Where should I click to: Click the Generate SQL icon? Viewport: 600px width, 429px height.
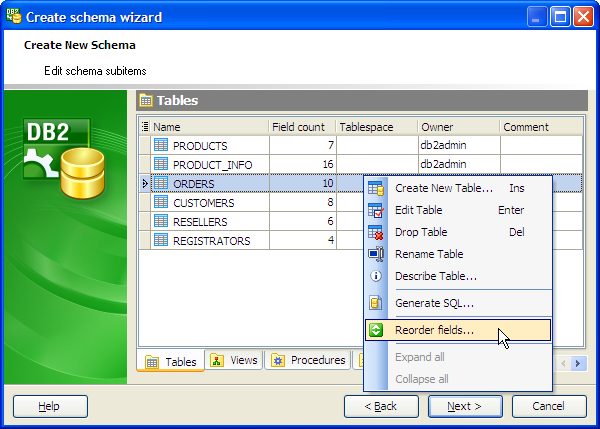point(376,302)
